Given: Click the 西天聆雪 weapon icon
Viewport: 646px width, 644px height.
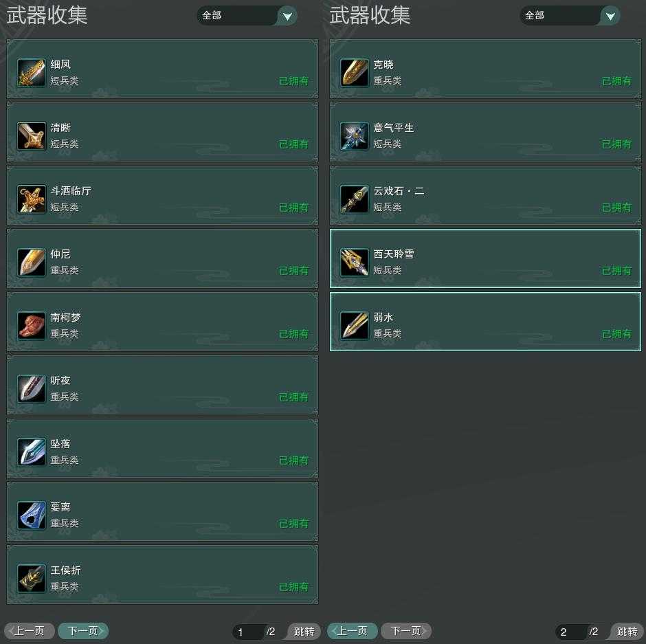Looking at the screenshot, I should point(355,262).
